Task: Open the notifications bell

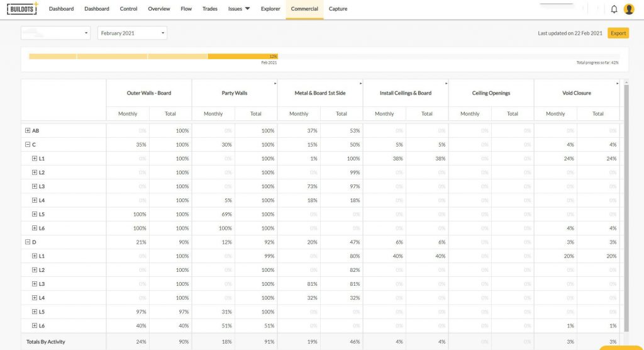Action: tap(614, 9)
